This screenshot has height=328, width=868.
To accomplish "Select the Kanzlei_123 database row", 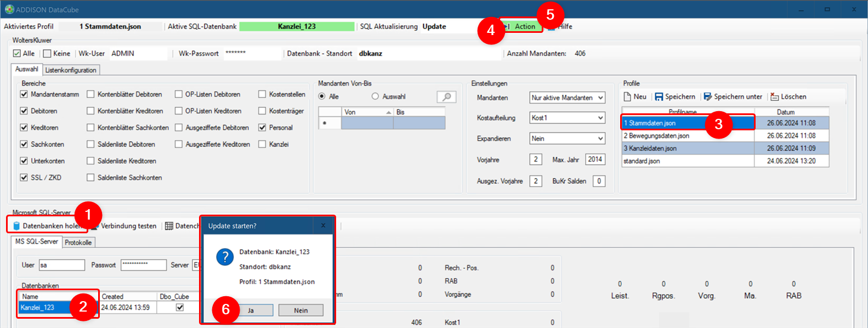I will pos(110,307).
